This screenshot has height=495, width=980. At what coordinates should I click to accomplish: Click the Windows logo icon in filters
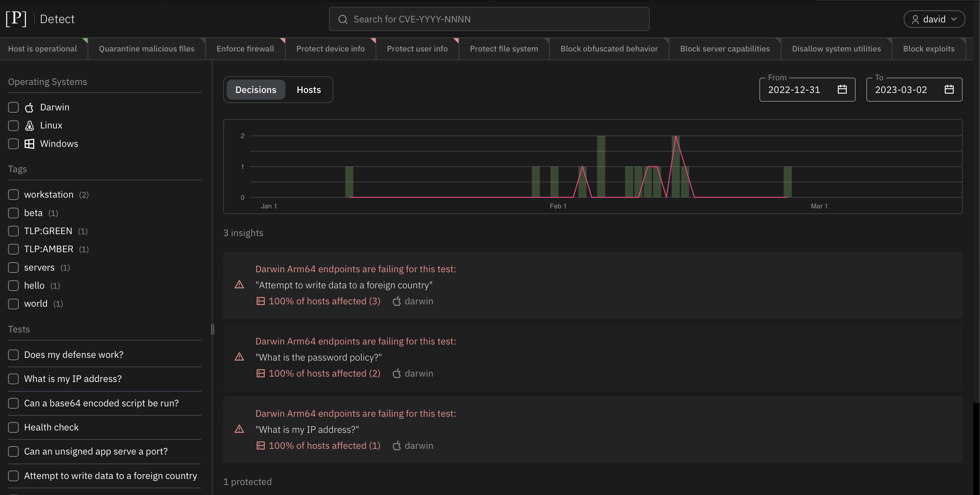pyautogui.click(x=29, y=144)
